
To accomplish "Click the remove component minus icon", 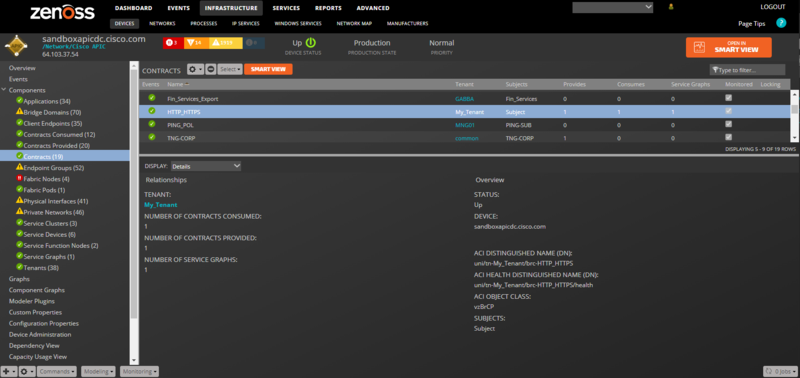I will click(211, 69).
